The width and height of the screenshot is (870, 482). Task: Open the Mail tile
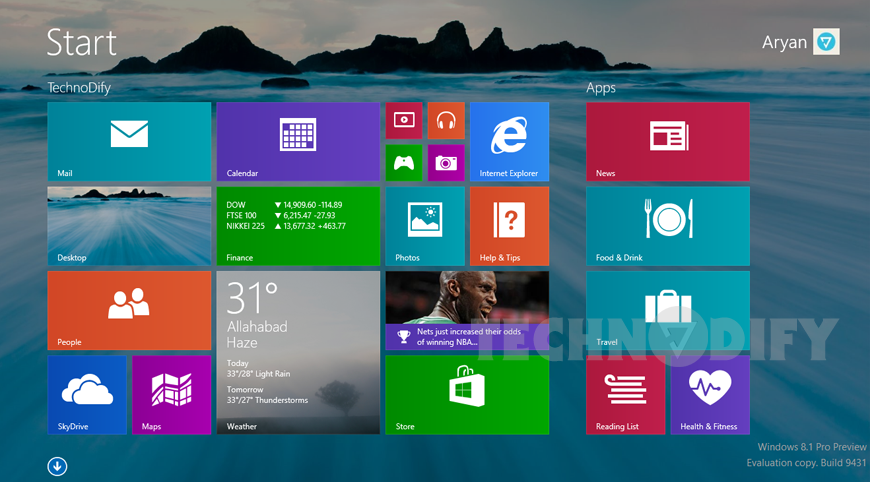[x=129, y=141]
